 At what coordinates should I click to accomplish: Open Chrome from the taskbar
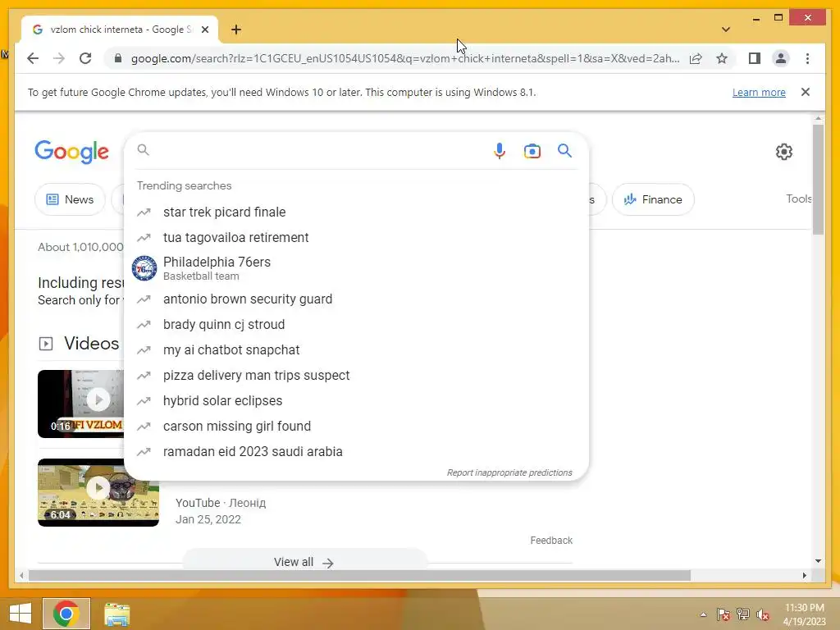[x=66, y=614]
